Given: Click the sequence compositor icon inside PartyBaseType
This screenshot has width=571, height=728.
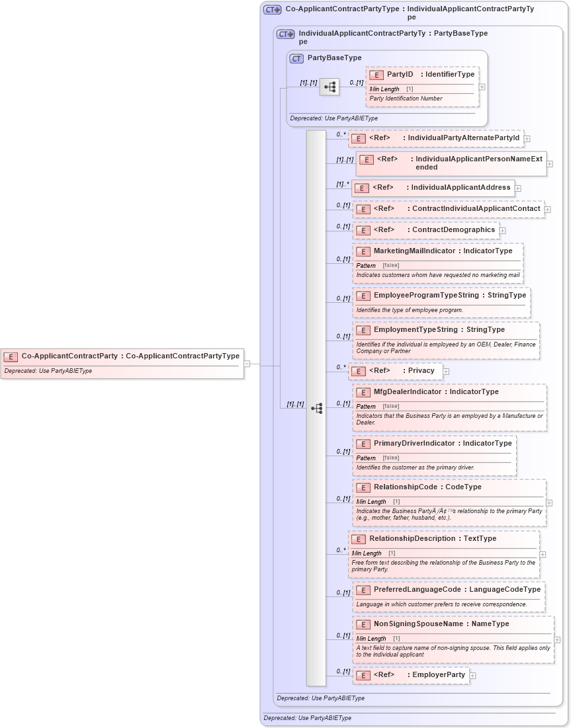Looking at the screenshot, I should point(329,86).
